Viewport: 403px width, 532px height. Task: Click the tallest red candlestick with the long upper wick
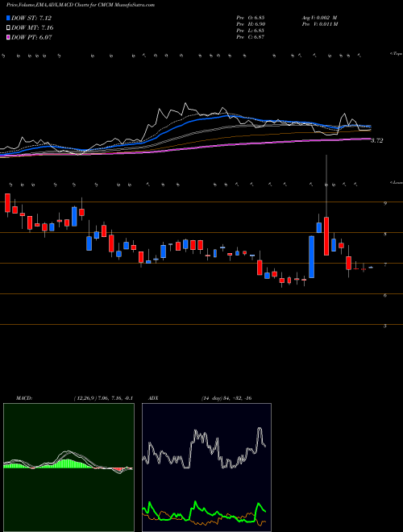click(326, 236)
